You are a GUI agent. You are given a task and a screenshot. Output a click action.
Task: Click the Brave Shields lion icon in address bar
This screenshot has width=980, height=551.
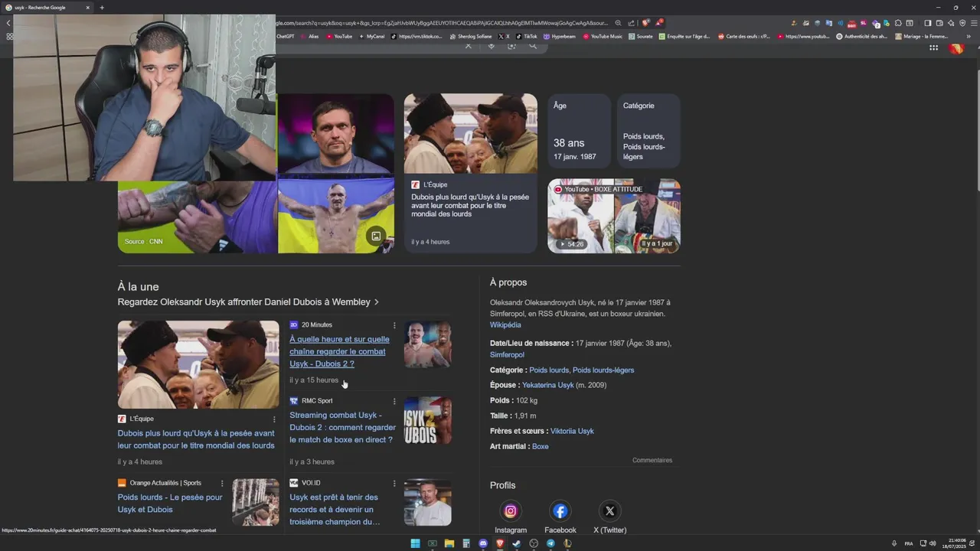[x=646, y=23]
